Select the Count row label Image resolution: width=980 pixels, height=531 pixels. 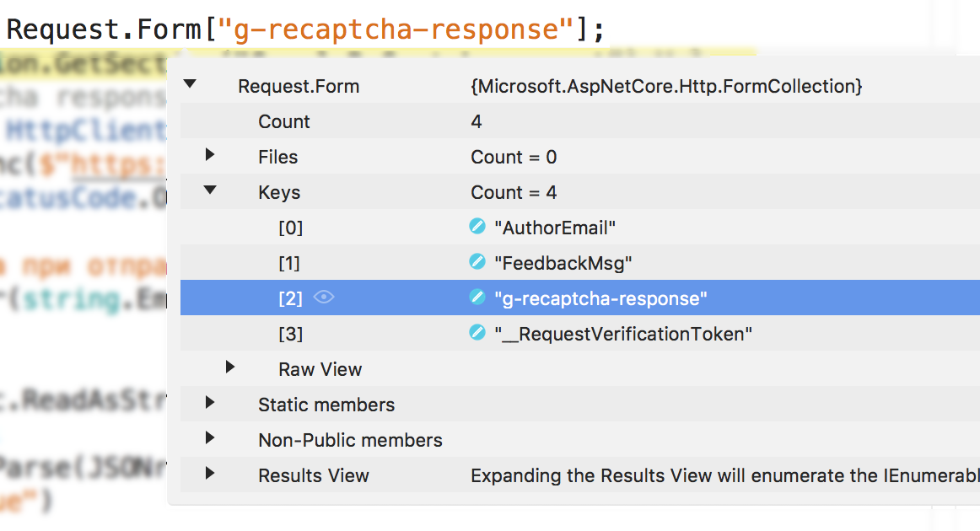click(283, 121)
